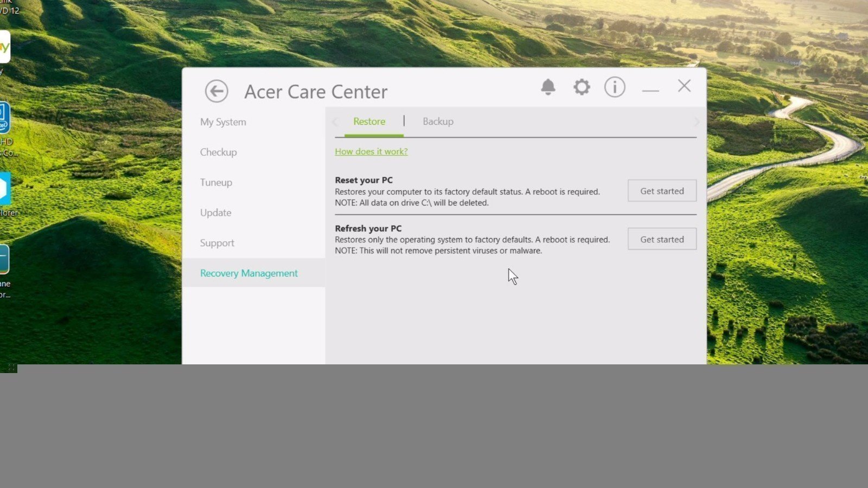Open My System in the sidebar

click(223, 122)
